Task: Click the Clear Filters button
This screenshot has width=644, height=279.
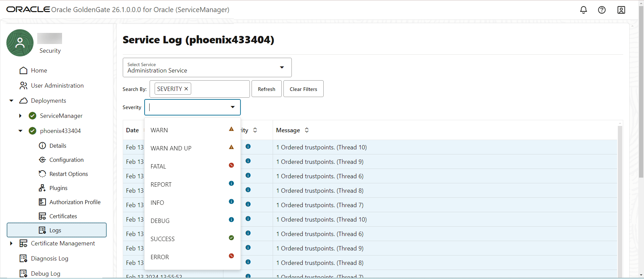Action: click(304, 89)
